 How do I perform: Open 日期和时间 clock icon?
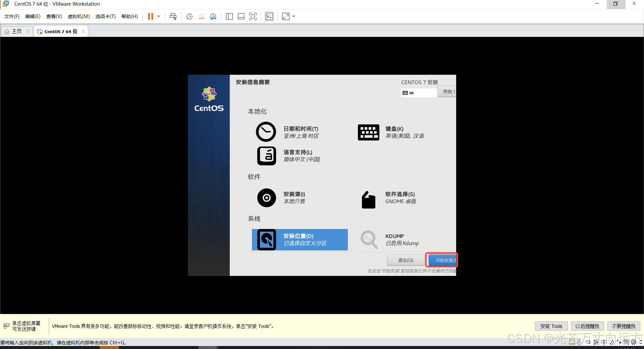(x=266, y=132)
